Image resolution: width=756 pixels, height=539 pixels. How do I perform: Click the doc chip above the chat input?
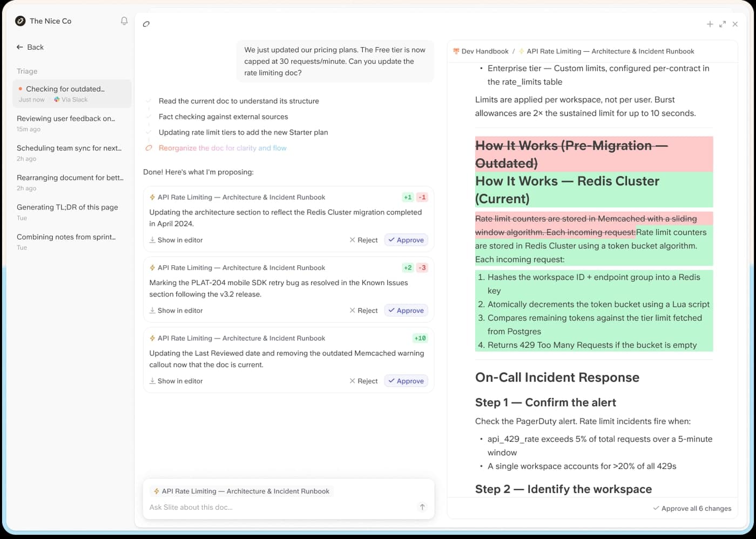click(x=241, y=491)
